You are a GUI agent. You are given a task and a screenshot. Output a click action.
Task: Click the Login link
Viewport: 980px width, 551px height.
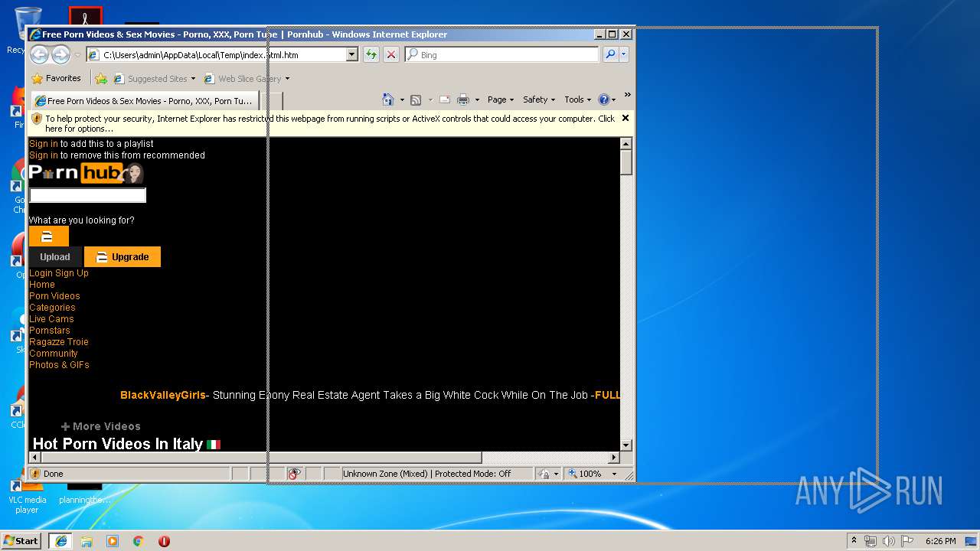[41, 273]
